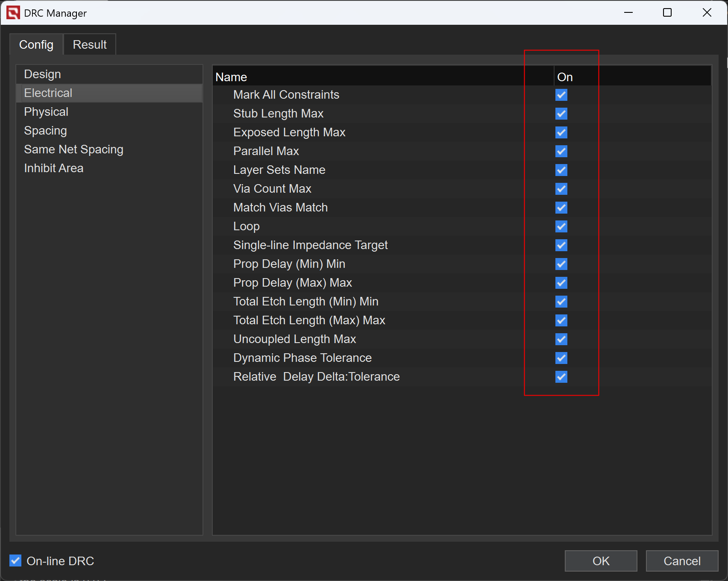This screenshot has width=728, height=581.
Task: Click the Name column header
Action: [231, 77]
